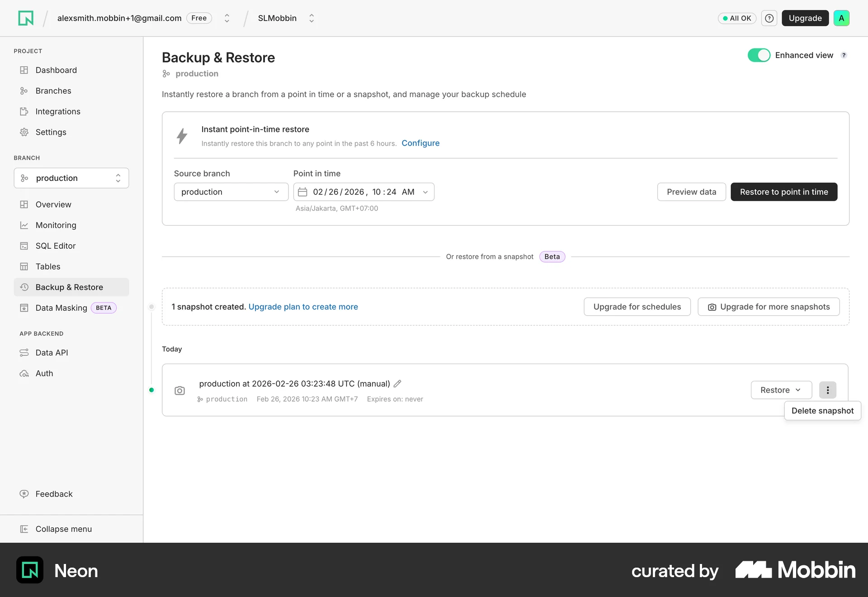Click the Monitoring chart icon
868x597 pixels.
click(x=24, y=225)
